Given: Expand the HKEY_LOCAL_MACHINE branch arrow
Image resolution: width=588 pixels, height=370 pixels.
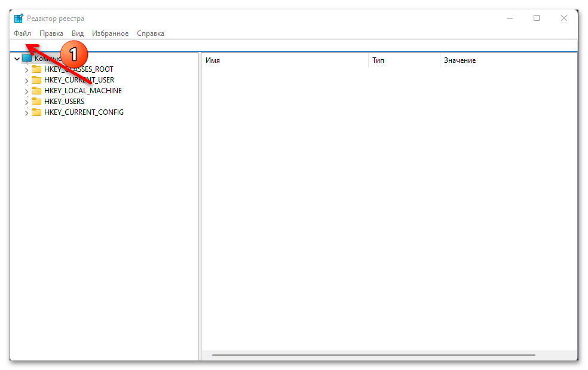Looking at the screenshot, I should pyautogui.click(x=26, y=91).
